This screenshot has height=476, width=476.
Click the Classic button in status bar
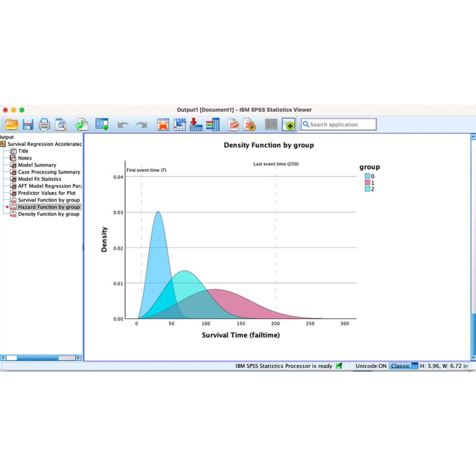coord(400,366)
